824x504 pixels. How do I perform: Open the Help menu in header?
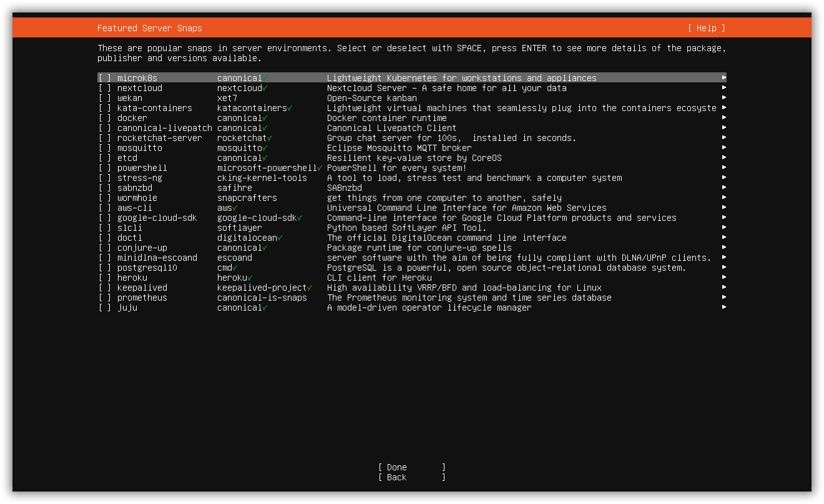pyautogui.click(x=707, y=28)
